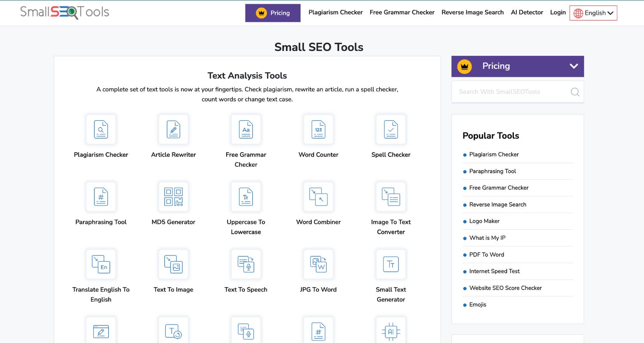Click the JPG To Word icon
The width and height of the screenshot is (644, 343).
pyautogui.click(x=318, y=264)
